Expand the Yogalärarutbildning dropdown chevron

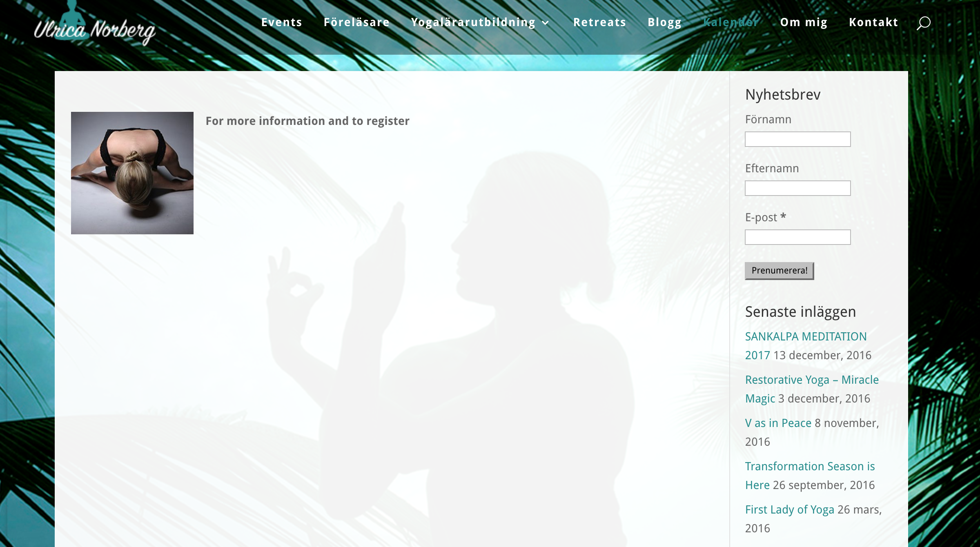[546, 23]
